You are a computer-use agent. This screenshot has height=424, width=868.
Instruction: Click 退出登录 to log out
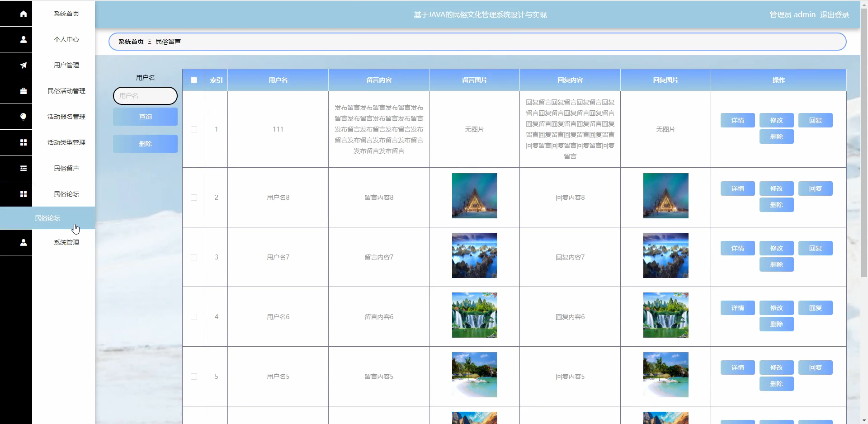coord(835,14)
